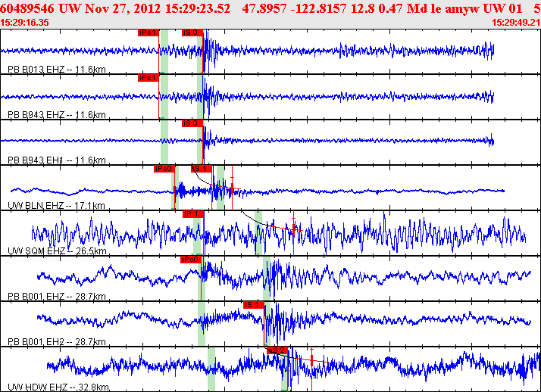The image size is (541, 392).
Task: Click the end time 15:29:49.21 label
Action: 515,23
